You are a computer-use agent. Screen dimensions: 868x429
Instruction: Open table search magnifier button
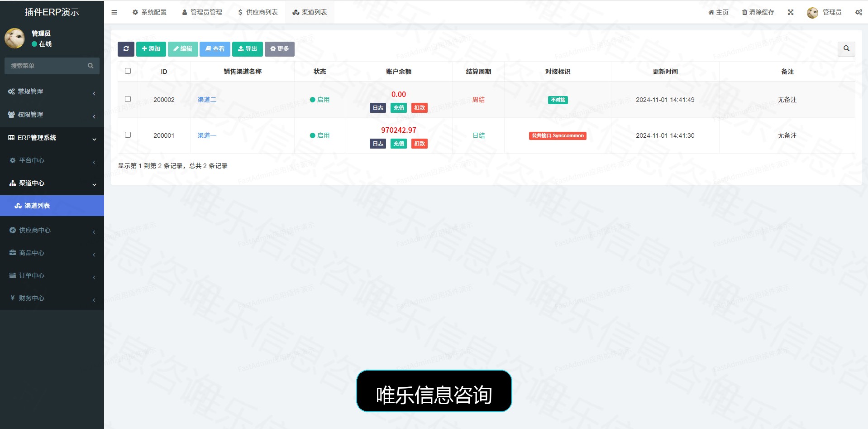[846, 48]
